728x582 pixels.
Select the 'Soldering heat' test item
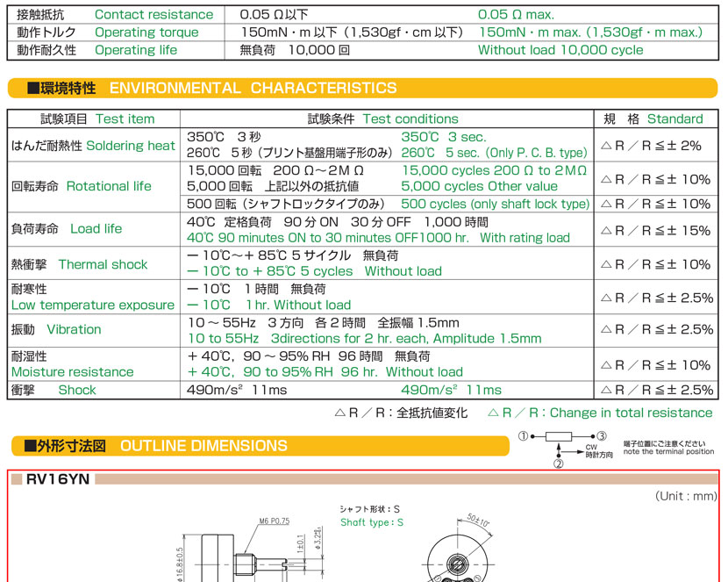pos(131,146)
